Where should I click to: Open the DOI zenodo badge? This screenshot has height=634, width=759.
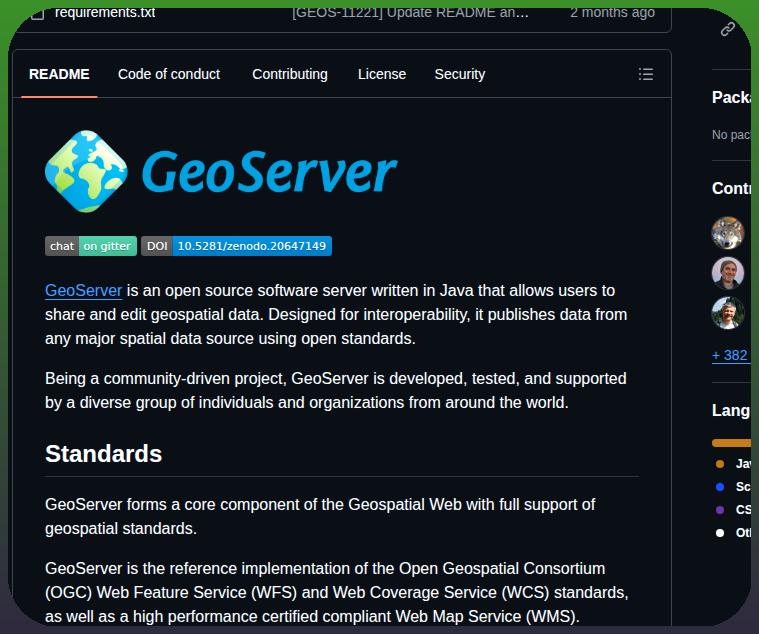point(236,246)
